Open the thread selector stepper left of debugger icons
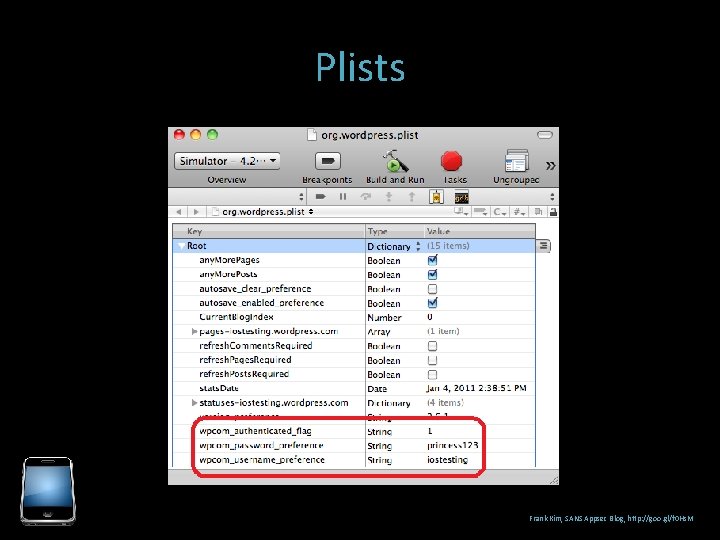Image resolution: width=720 pixels, height=540 pixels. coord(301,197)
